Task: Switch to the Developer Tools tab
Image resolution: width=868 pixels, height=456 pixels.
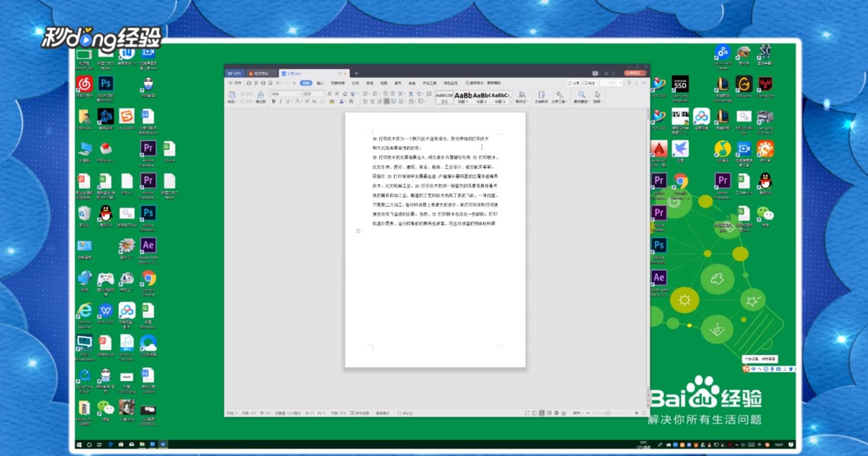Action: tap(429, 83)
